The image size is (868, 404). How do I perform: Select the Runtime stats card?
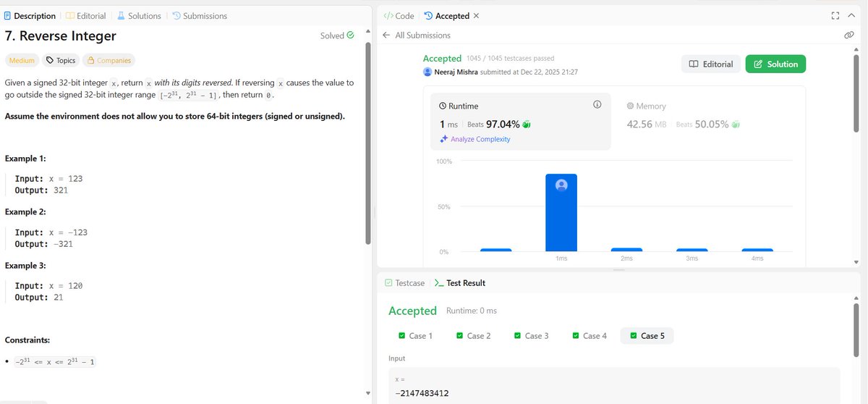coord(520,121)
